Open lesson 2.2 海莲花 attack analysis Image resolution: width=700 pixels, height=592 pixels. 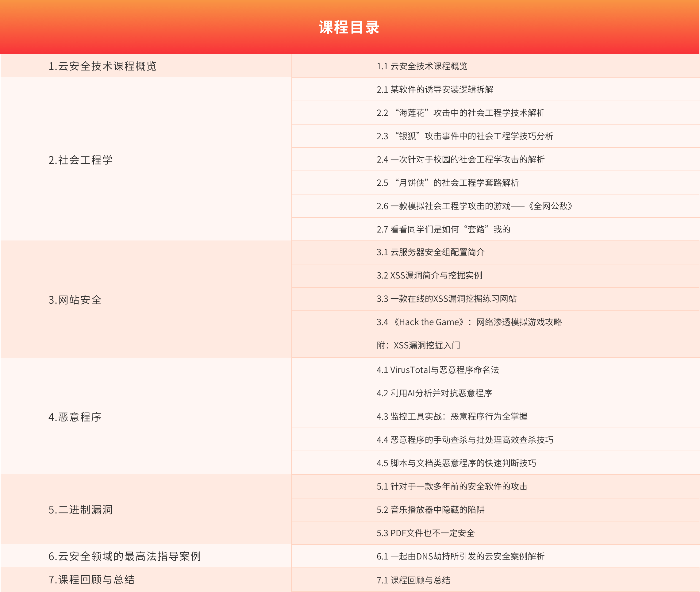tap(460, 113)
